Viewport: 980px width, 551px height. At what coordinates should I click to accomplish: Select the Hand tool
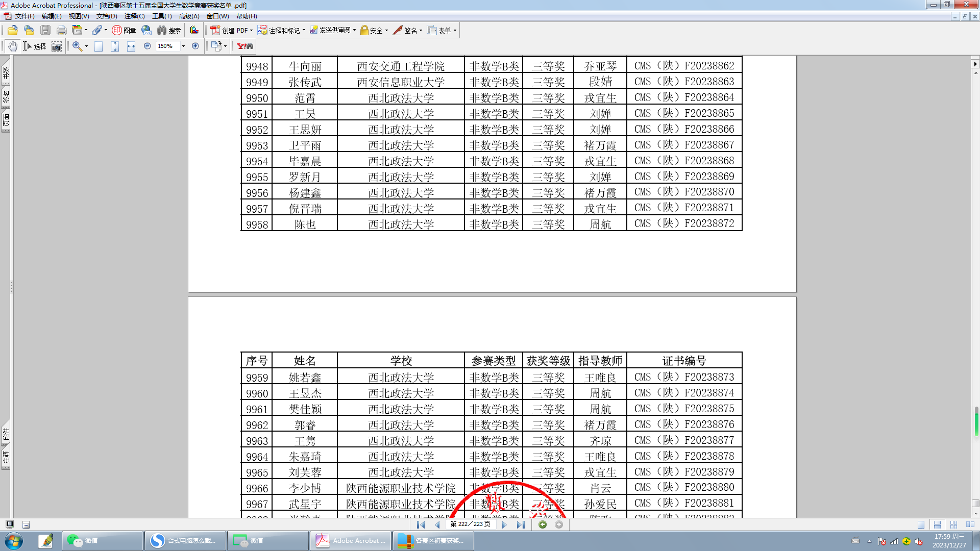[13, 46]
